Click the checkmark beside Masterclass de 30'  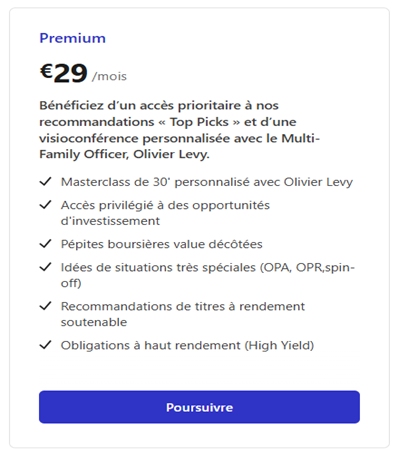tap(45, 182)
